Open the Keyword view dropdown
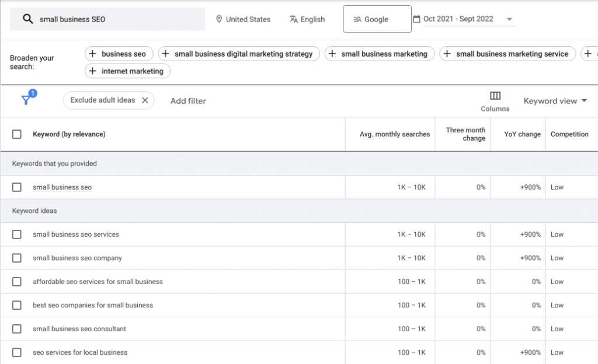598x364 pixels. pyautogui.click(x=555, y=101)
